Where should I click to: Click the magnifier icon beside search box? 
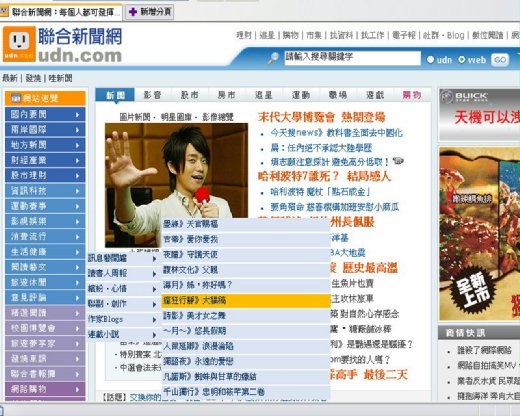pyautogui.click(x=273, y=58)
